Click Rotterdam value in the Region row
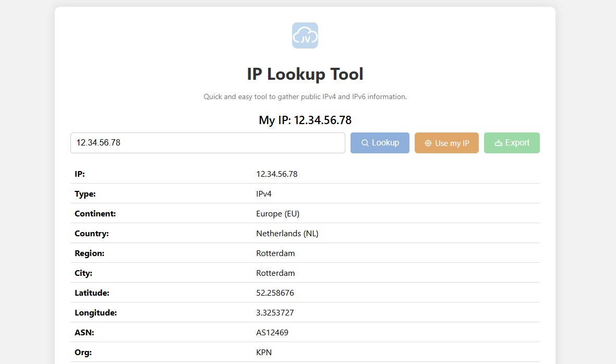Screen dimensions: 616x364 (275, 253)
